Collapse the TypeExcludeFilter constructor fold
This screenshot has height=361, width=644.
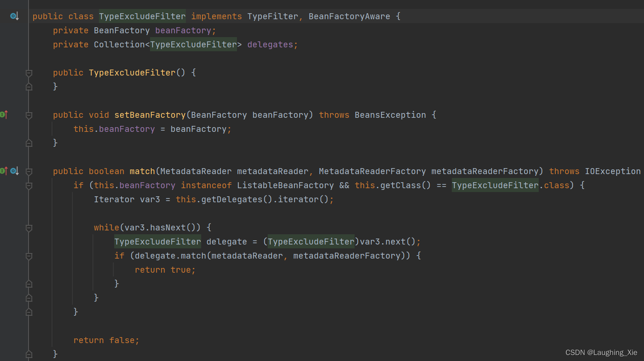(29, 73)
